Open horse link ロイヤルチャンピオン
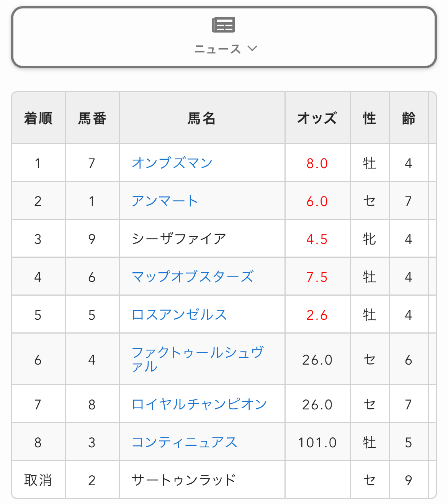The width and height of the screenshot is (448, 504). pos(199,404)
